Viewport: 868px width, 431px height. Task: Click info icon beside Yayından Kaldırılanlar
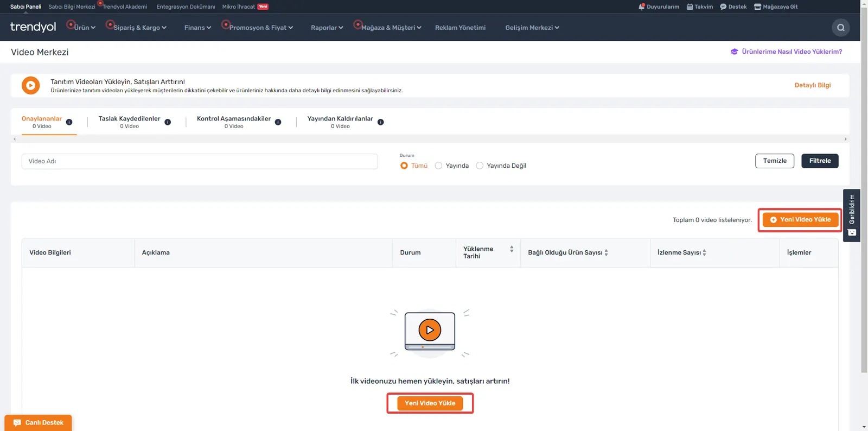[x=381, y=122]
